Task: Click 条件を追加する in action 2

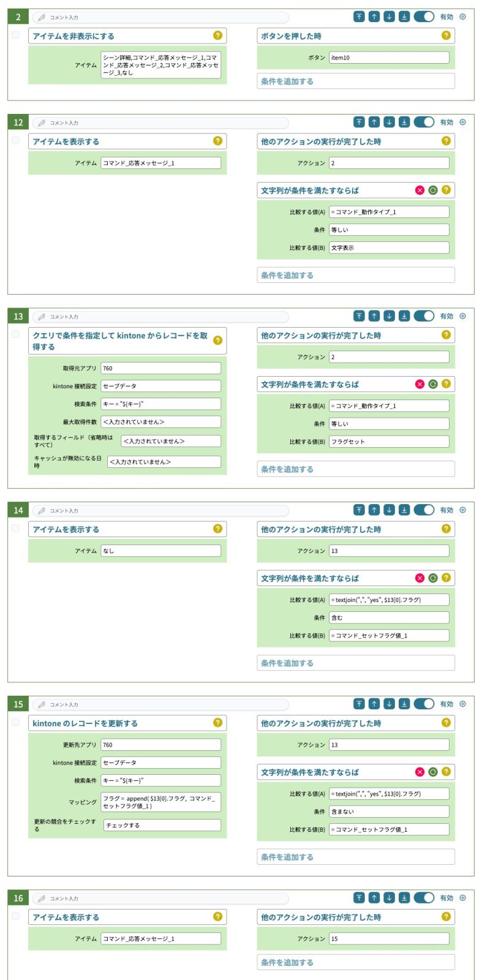Action: click(355, 81)
